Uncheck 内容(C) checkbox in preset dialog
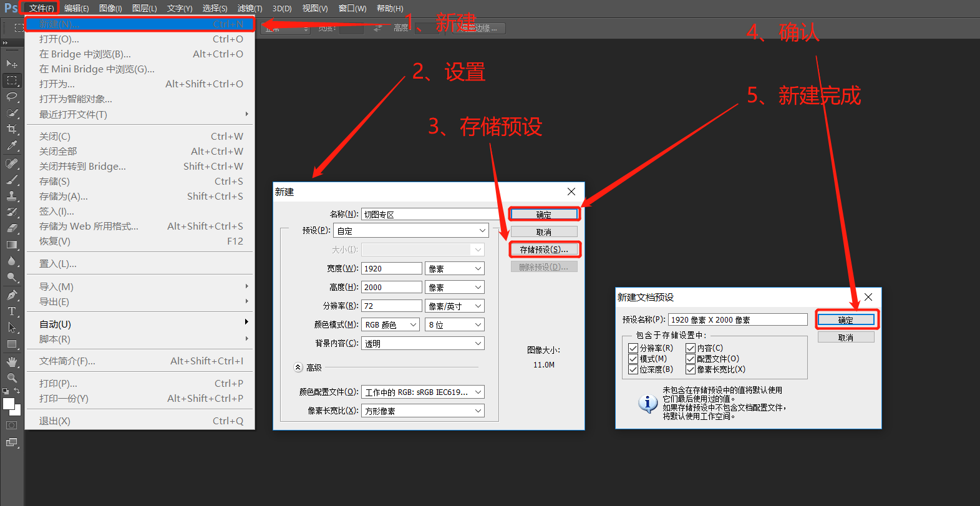The height and width of the screenshot is (506, 980). 691,348
